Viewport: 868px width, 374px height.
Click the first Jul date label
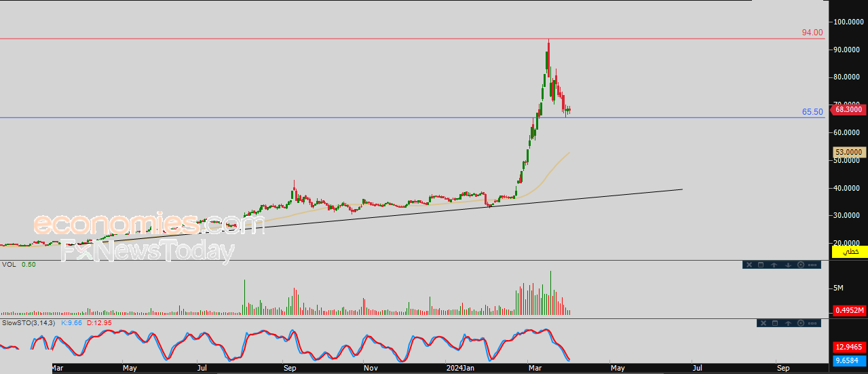(202, 369)
